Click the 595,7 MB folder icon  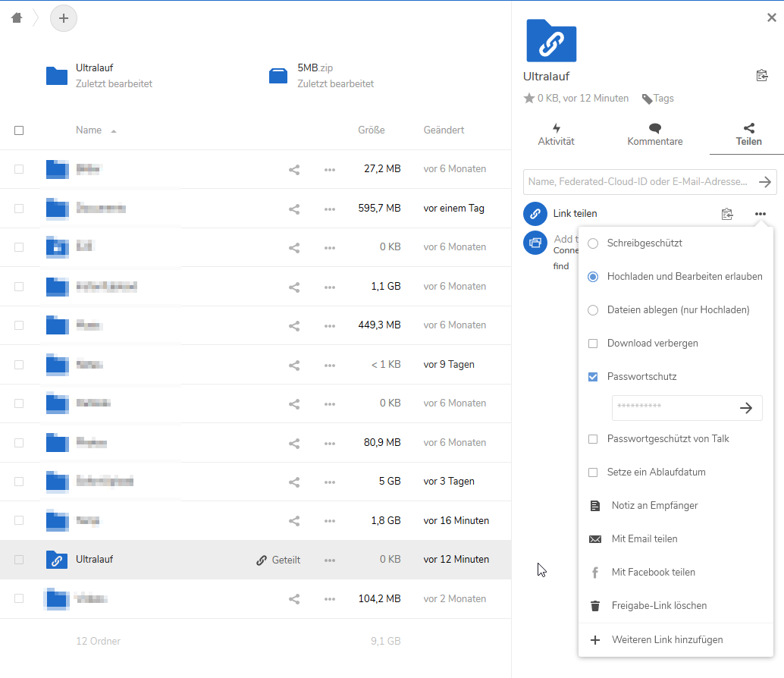coord(57,209)
